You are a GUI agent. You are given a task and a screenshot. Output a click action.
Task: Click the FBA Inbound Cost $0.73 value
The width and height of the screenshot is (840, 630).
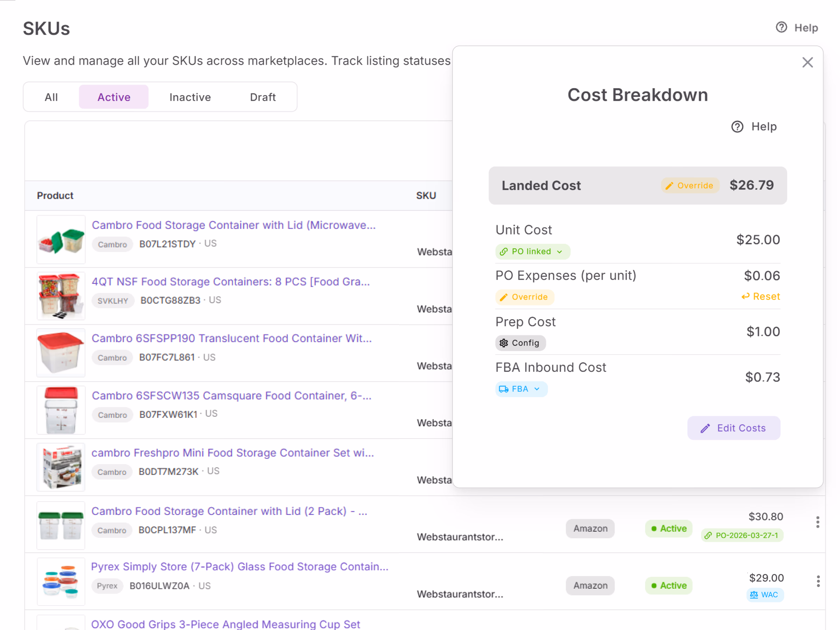click(763, 377)
